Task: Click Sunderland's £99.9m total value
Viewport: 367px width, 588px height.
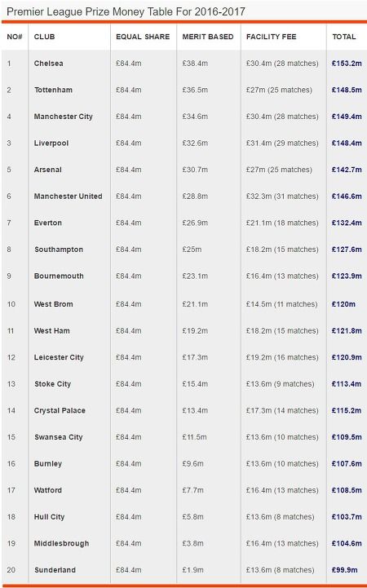Action: point(344,570)
